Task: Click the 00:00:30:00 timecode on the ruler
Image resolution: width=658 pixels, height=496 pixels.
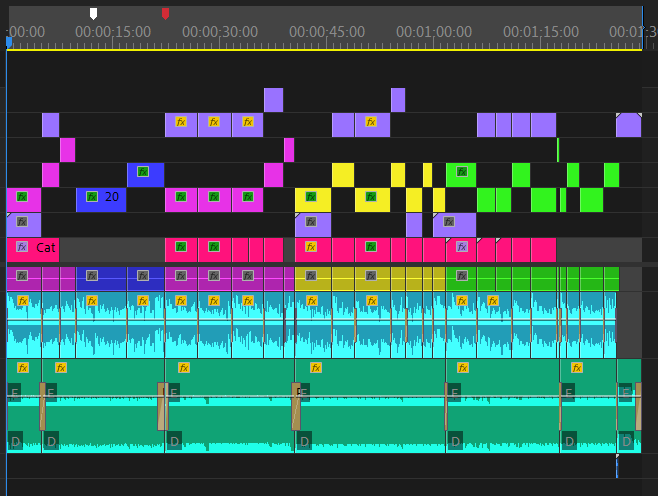Action: pyautogui.click(x=220, y=31)
